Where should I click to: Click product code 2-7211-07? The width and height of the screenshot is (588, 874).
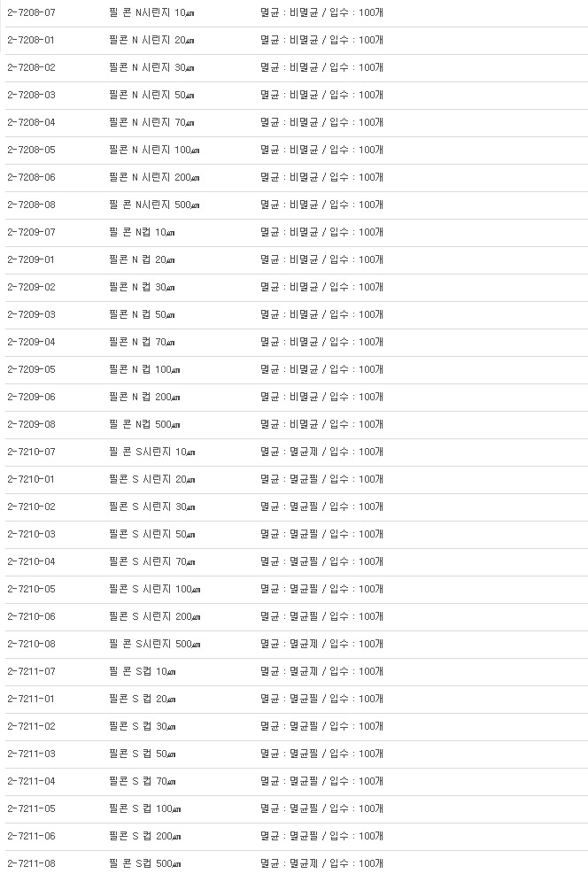31,672
